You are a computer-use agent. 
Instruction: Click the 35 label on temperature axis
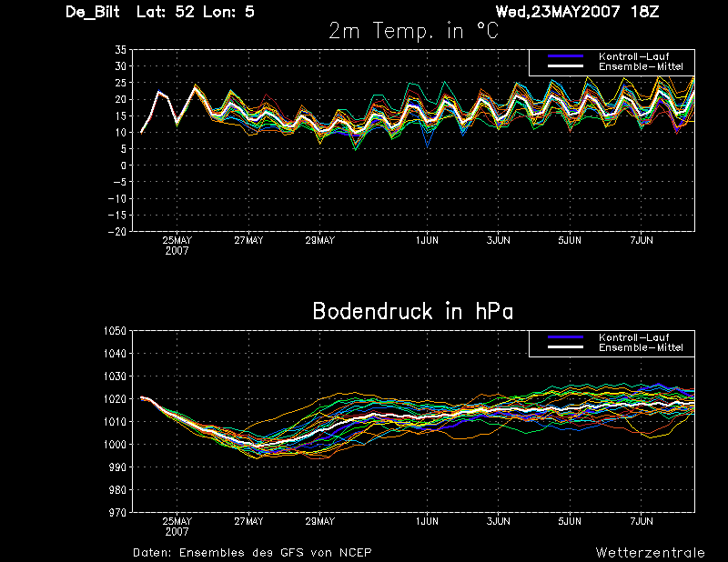point(120,50)
